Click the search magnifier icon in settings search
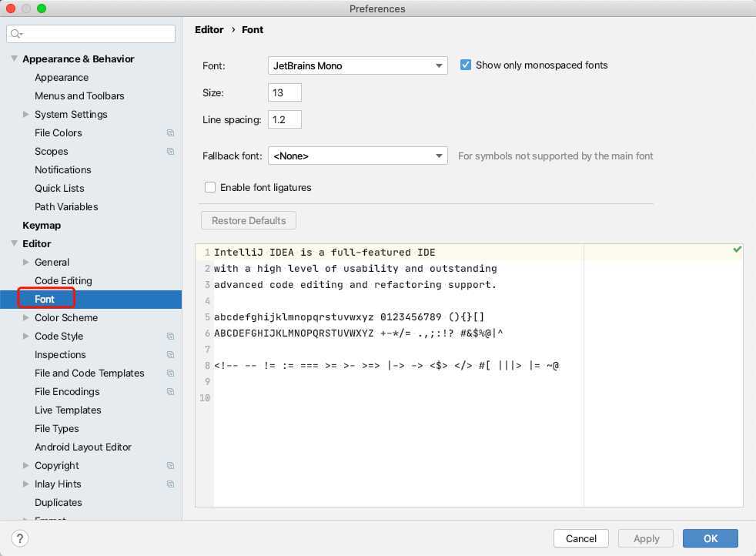 click(x=16, y=34)
